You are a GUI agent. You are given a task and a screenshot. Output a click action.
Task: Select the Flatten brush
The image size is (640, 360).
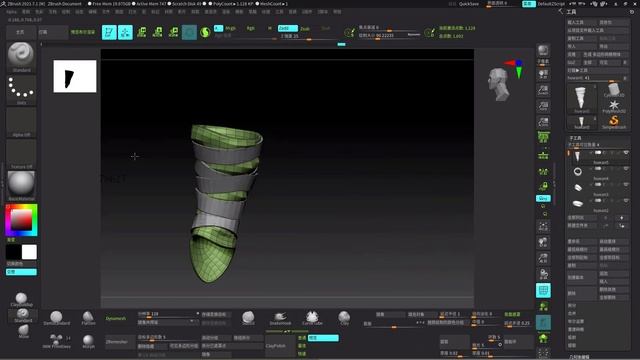88,318
